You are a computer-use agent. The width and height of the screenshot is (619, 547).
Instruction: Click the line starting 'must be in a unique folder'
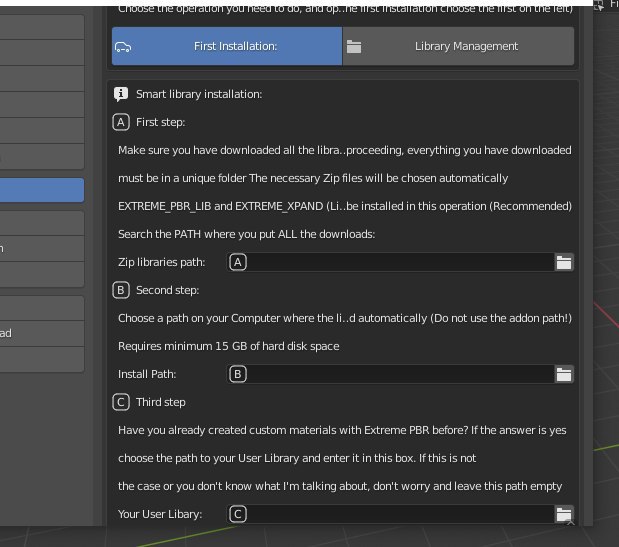point(313,178)
